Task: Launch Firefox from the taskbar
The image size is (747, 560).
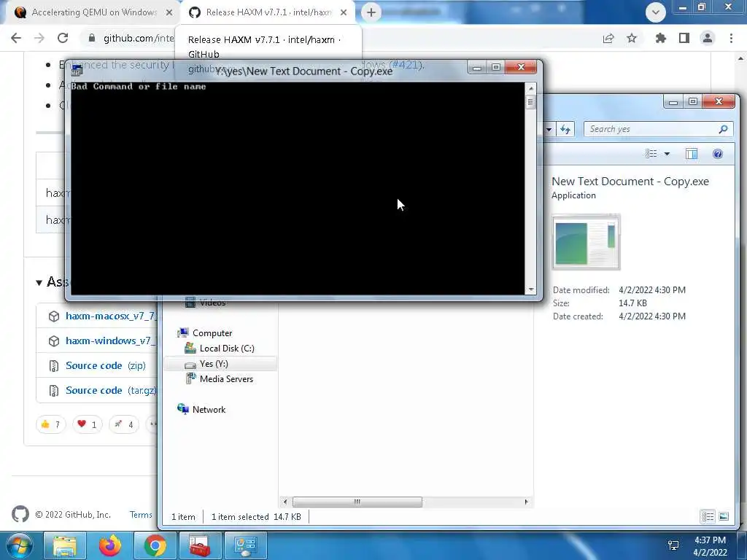Action: (x=110, y=545)
